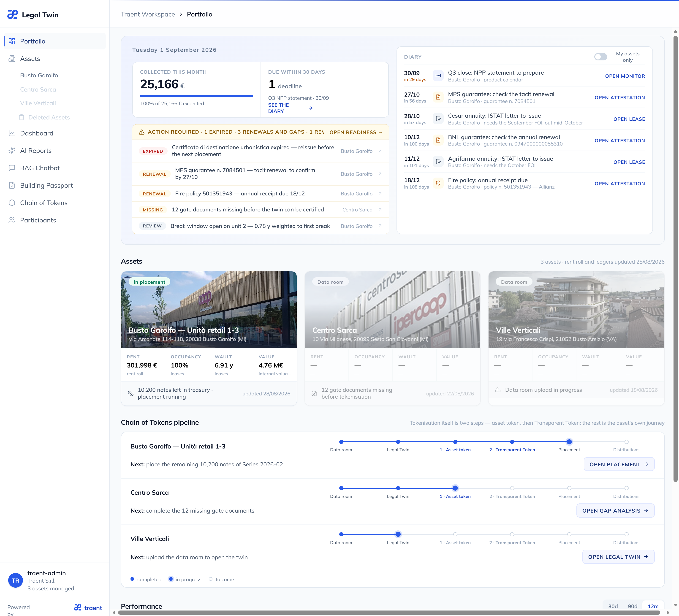The image size is (679, 616).
Task: Click the Asset token step marker for Centro Sarca pipeline
Action: point(455,488)
